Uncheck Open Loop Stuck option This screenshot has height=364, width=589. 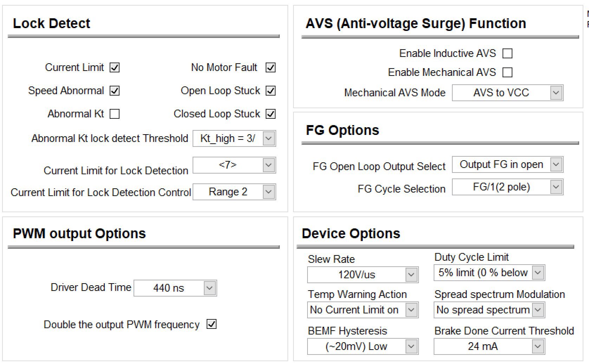click(271, 91)
